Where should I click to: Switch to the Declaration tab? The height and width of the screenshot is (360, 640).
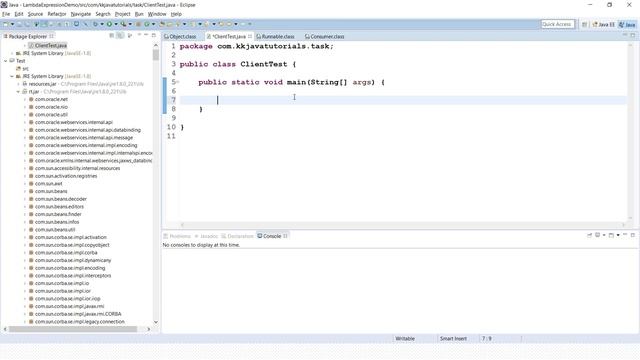tap(238, 236)
